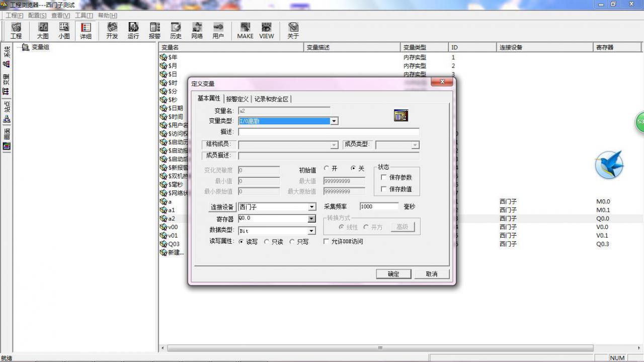This screenshot has width=644, height=362.
Task: Open the 关于 about icon
Action: 293,30
